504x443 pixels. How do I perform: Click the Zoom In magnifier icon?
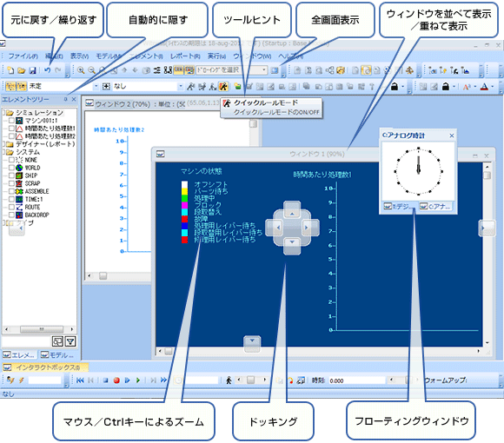coord(81,70)
